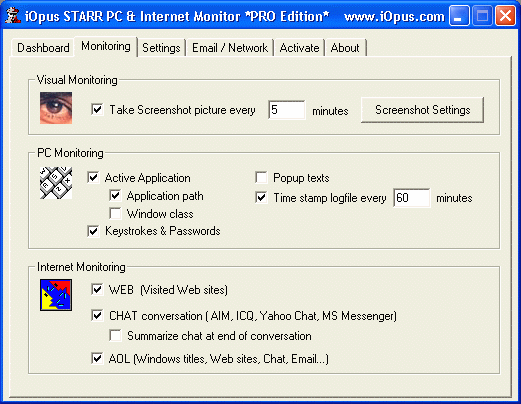Switch to the Dashboard tab
This screenshot has height=404, width=521.
click(43, 48)
